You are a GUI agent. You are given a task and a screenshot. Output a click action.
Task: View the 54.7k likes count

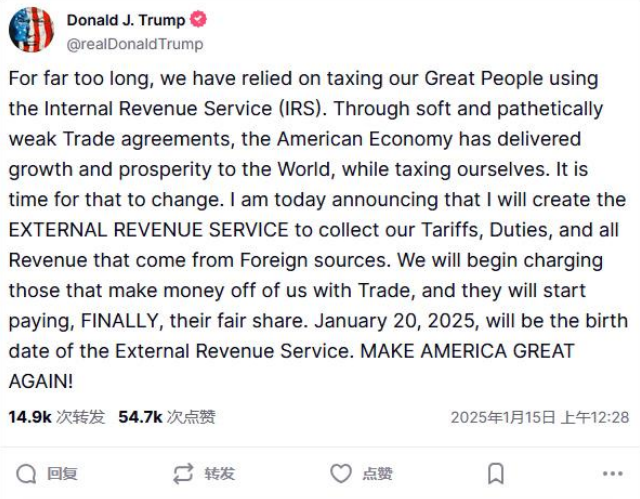pos(140,417)
